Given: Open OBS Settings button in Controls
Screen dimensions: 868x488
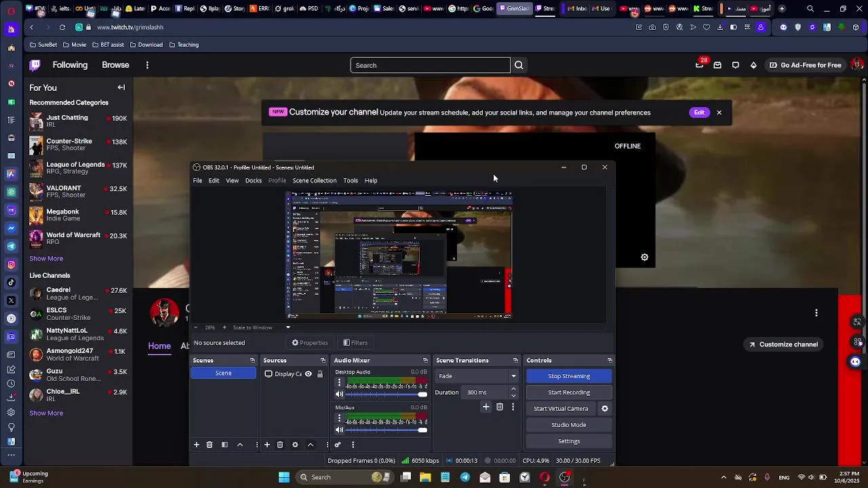Looking at the screenshot, I should click(569, 441).
